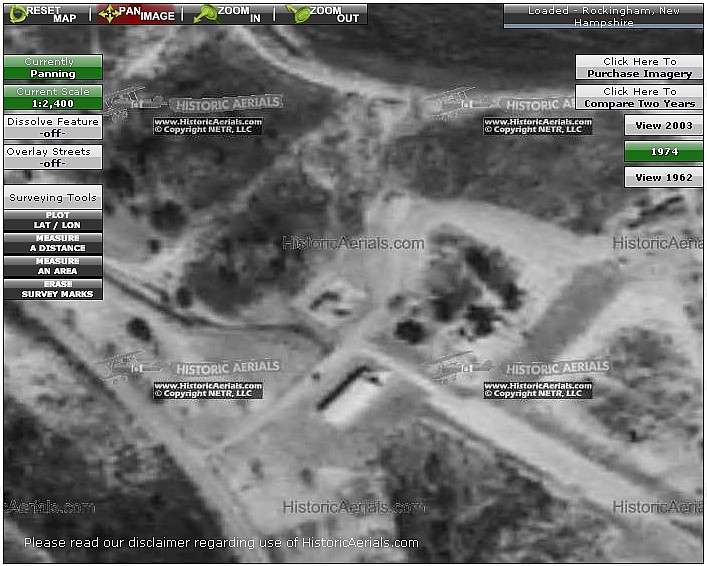Toggle Overlay Streets on

pos(53,157)
